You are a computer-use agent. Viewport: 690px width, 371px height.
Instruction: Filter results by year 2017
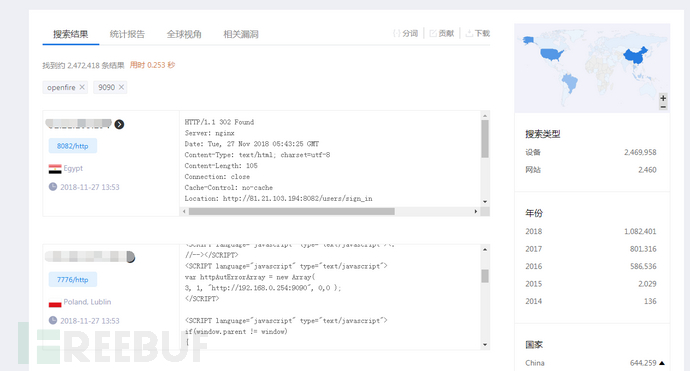tap(591, 249)
